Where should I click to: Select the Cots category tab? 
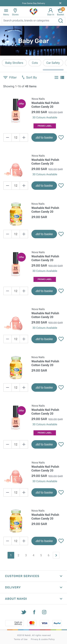click(35, 63)
